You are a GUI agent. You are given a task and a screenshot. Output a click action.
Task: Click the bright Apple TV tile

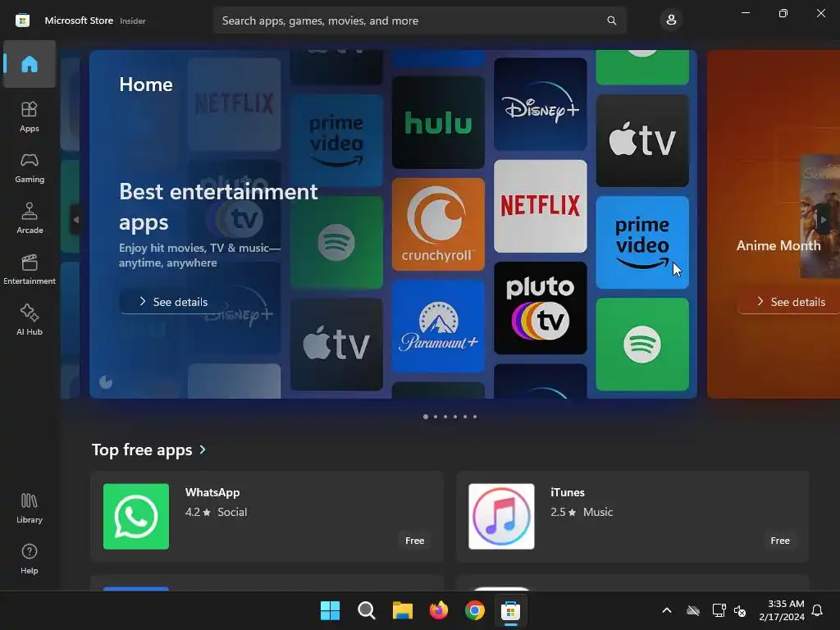tap(642, 140)
